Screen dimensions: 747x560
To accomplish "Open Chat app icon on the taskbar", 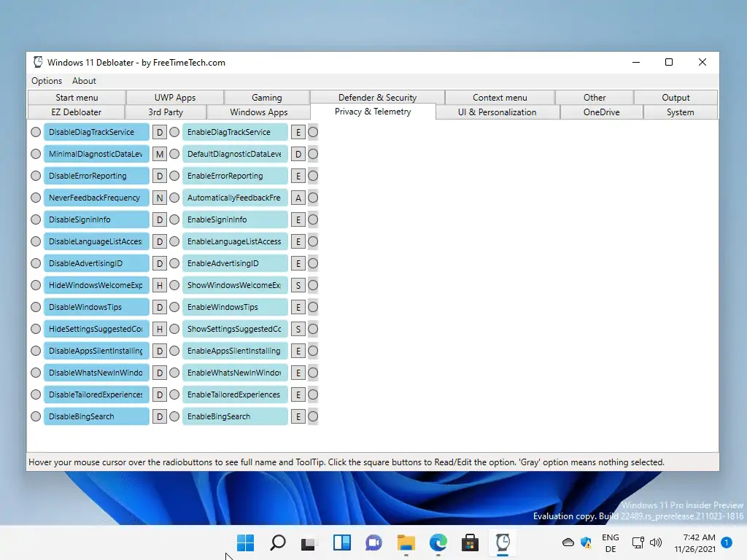I will (x=373, y=542).
